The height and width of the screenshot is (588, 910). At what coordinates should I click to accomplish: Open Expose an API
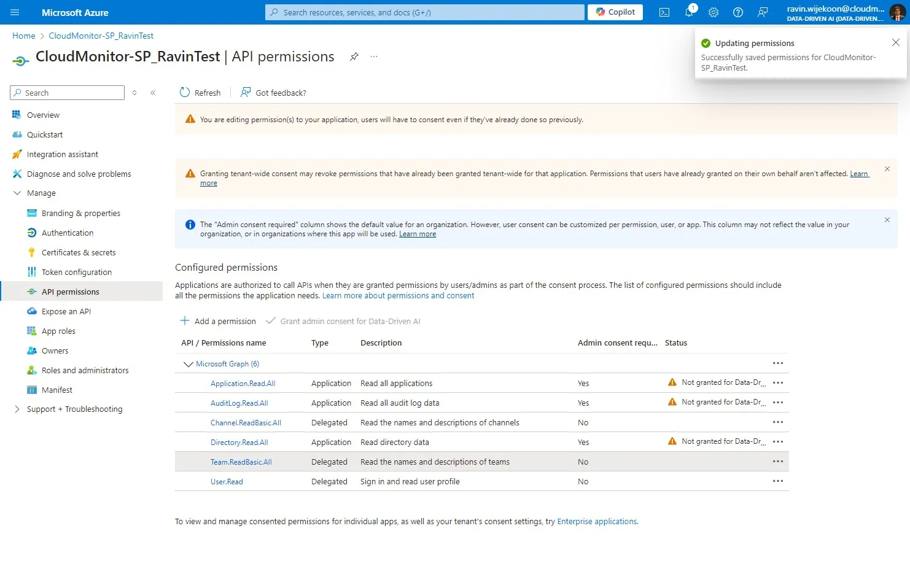click(66, 311)
